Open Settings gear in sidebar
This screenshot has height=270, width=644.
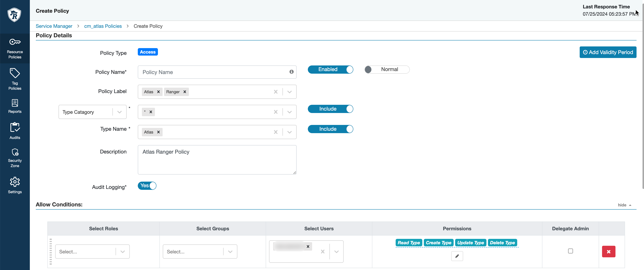15,185
